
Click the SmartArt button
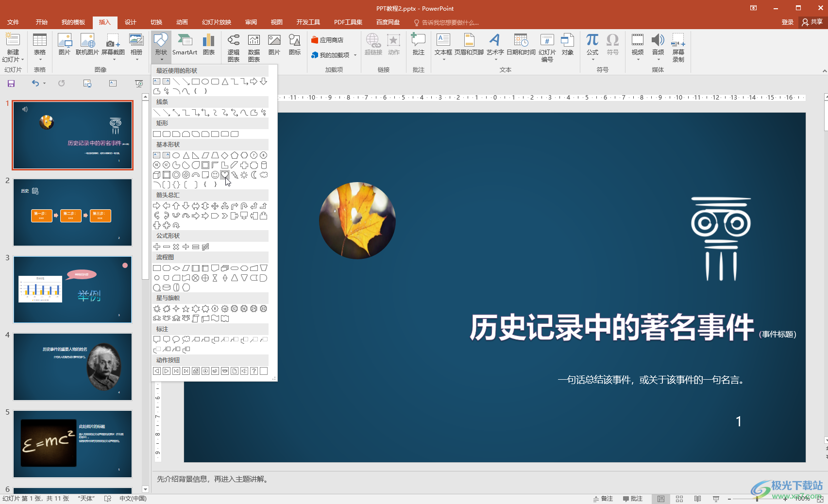tap(185, 45)
